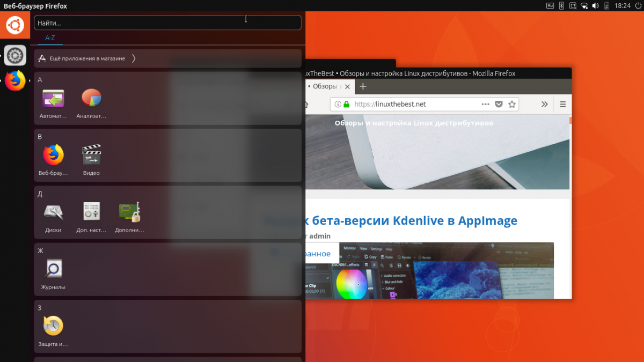Click the green padlock in Firefox
Screen dimensions: 644x362
pyautogui.click(x=347, y=104)
